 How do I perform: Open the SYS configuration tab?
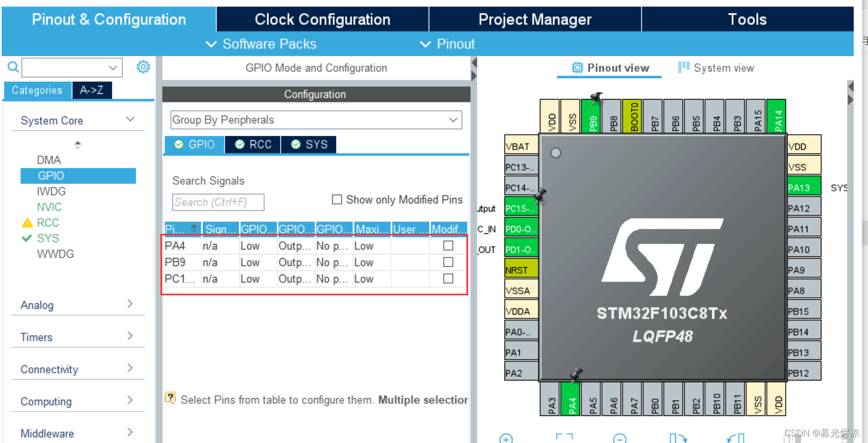click(309, 144)
